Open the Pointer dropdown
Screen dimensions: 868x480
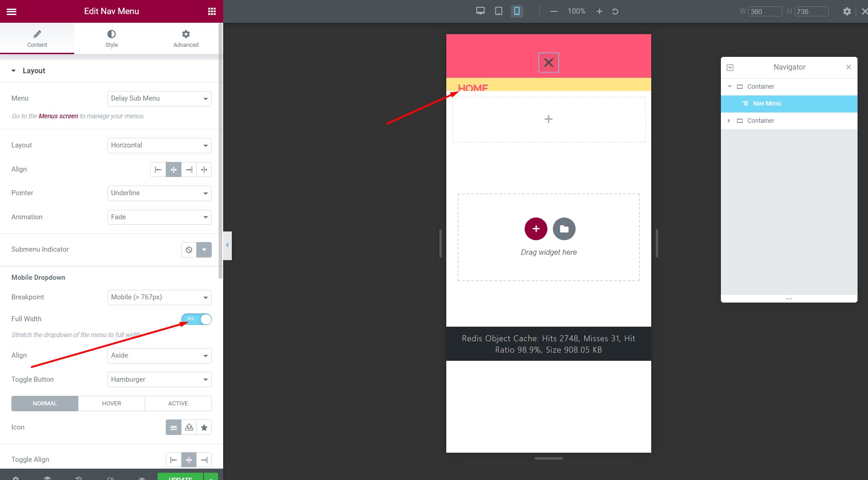coord(159,193)
